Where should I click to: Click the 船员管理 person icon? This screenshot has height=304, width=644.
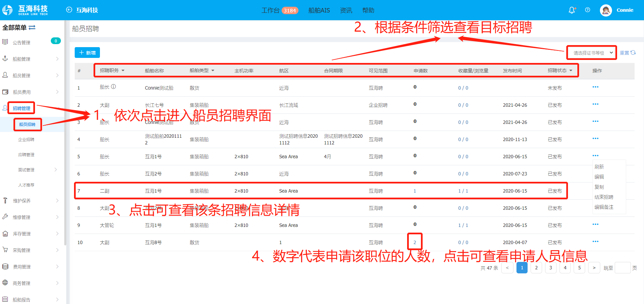tap(5, 75)
